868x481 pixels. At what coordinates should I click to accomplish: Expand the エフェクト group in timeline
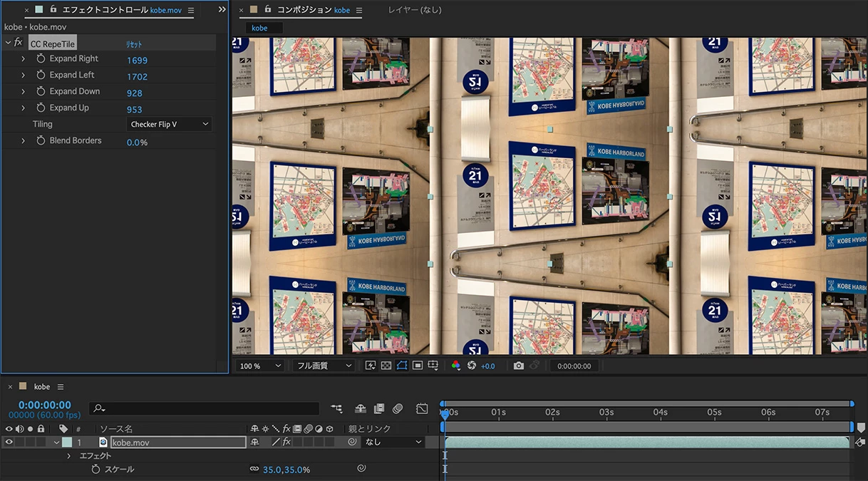69,455
